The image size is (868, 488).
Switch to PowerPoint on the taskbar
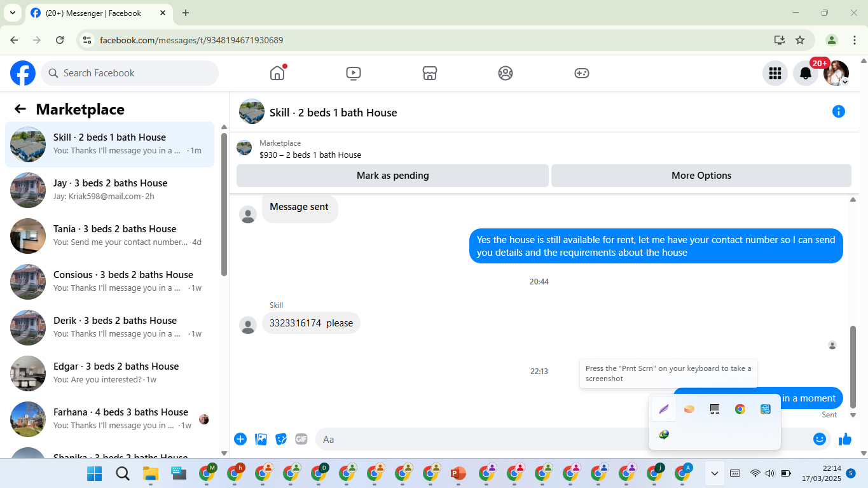coord(458,473)
